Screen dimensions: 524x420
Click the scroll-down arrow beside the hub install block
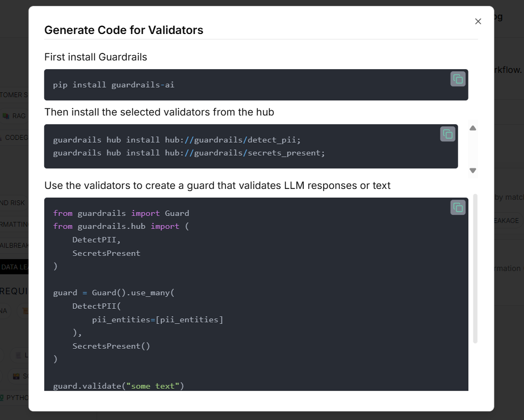(473, 170)
